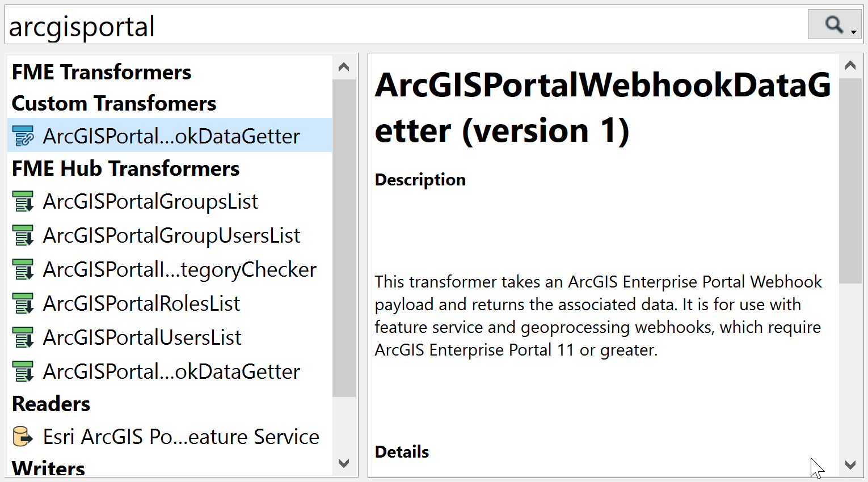Screen dimensions: 868x482
Task: Click the ArcGISPortalGroupUsersList transformer icon
Action: pyautogui.click(x=23, y=235)
